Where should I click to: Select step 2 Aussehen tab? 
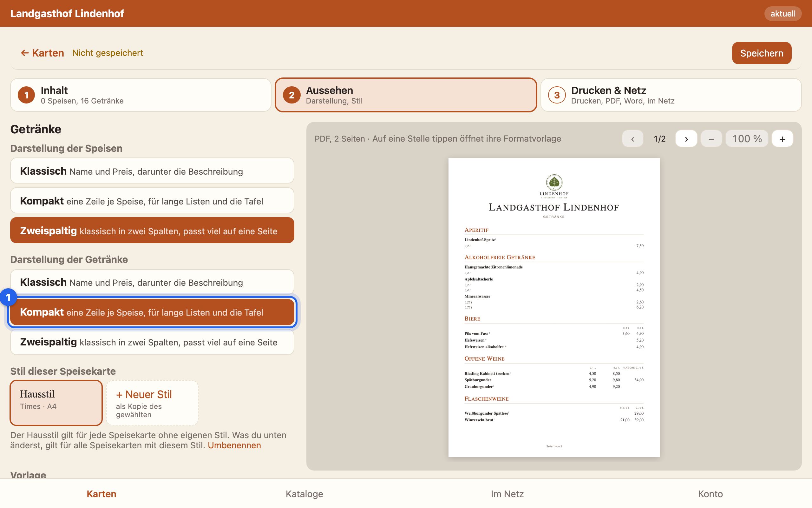click(406, 95)
